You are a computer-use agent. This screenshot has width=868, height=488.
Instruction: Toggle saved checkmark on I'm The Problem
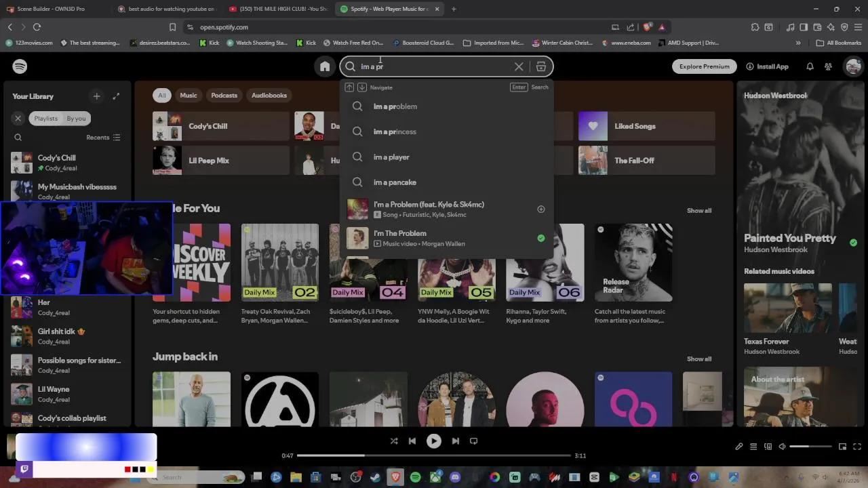pyautogui.click(x=541, y=238)
